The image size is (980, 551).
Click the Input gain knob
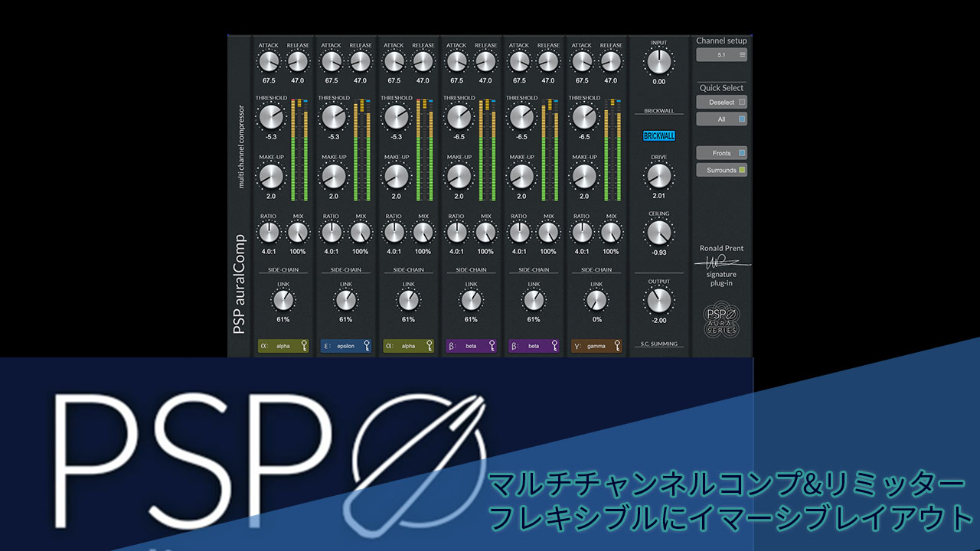658,62
